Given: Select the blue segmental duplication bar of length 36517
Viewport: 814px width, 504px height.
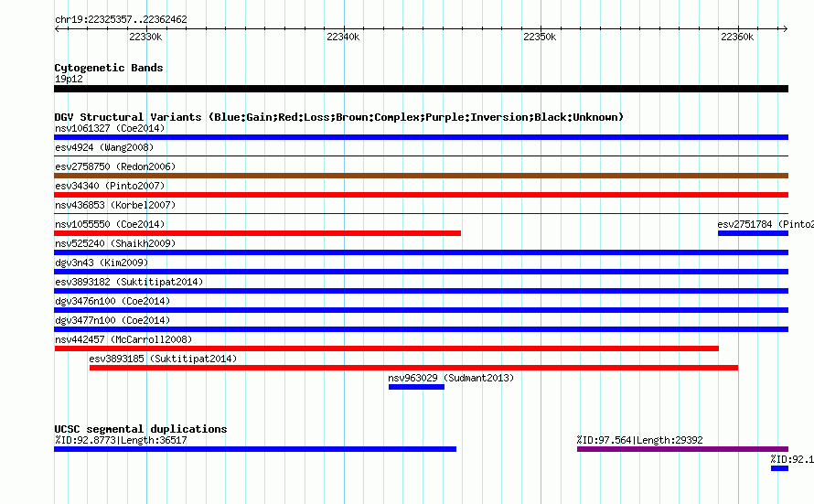Looking at the screenshot, I should point(255,449).
